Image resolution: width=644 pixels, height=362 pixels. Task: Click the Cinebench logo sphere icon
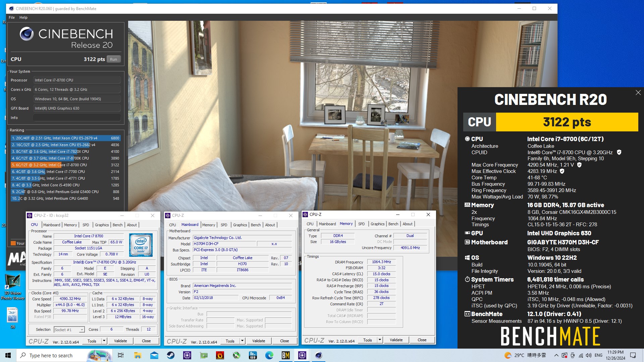pos(26,34)
